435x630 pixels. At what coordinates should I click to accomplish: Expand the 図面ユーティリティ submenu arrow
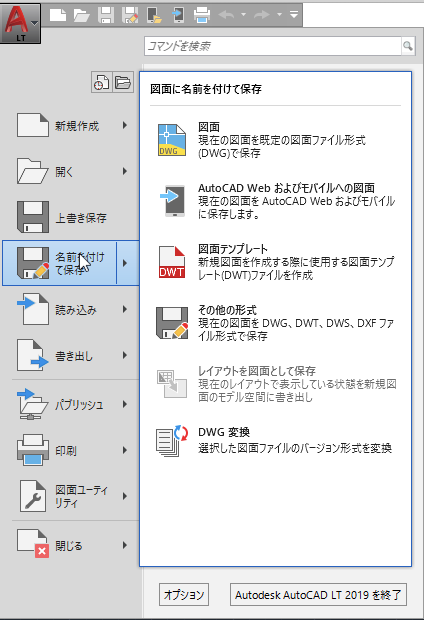[125, 496]
